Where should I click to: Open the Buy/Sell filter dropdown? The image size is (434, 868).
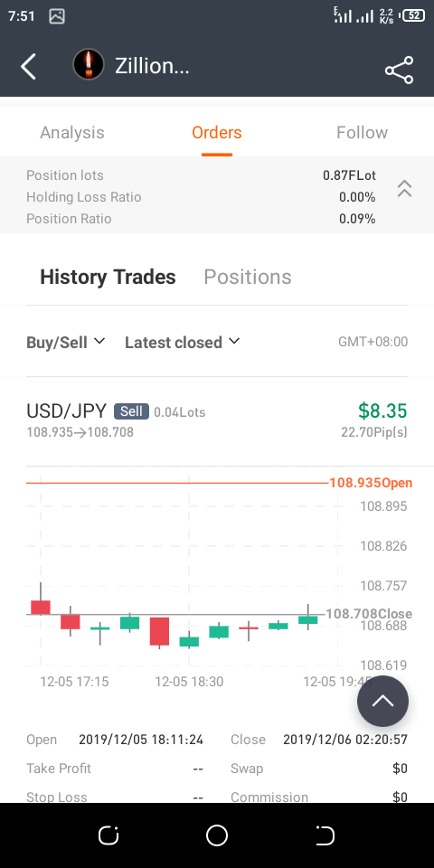[65, 342]
